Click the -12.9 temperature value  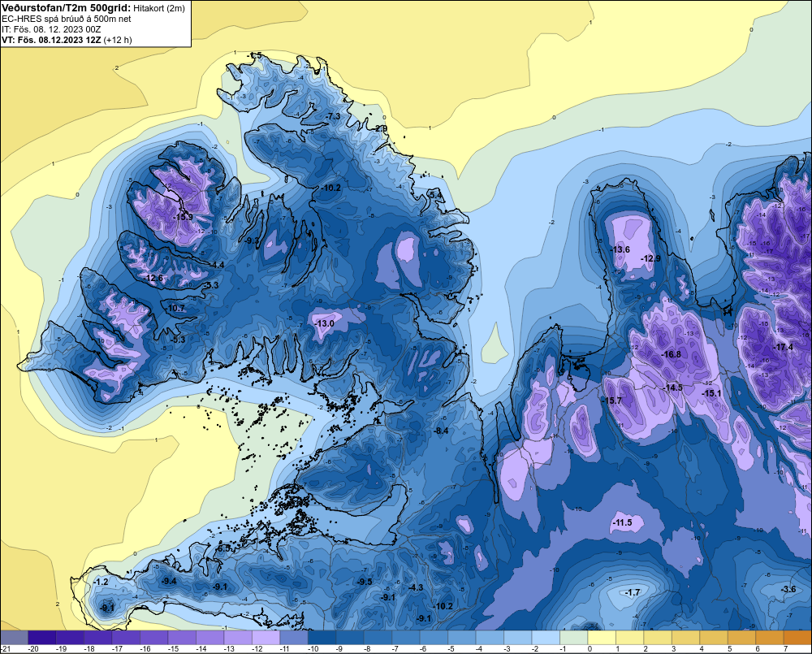tap(651, 258)
